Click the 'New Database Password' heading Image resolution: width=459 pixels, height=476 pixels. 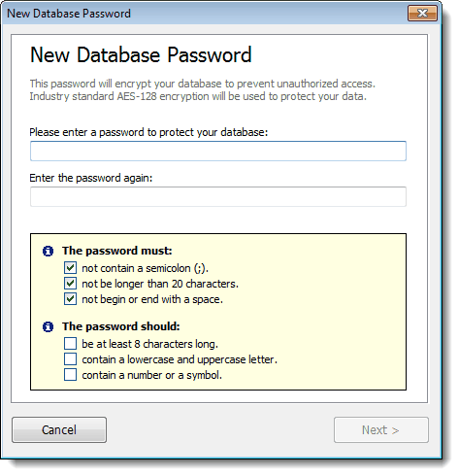141,54
